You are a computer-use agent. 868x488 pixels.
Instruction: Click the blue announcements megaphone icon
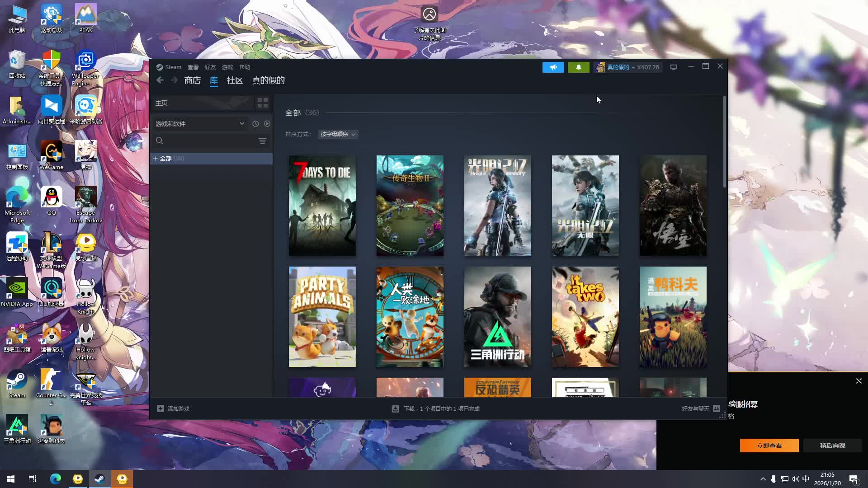(x=553, y=67)
